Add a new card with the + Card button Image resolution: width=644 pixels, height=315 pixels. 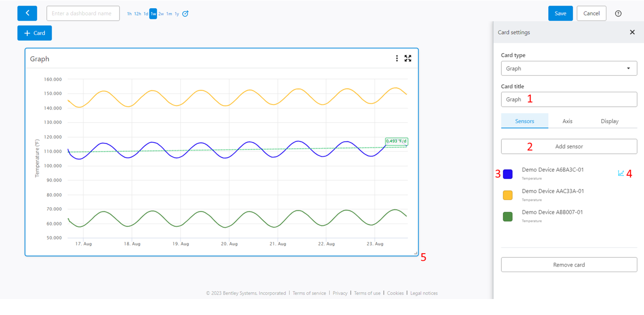pyautogui.click(x=34, y=32)
